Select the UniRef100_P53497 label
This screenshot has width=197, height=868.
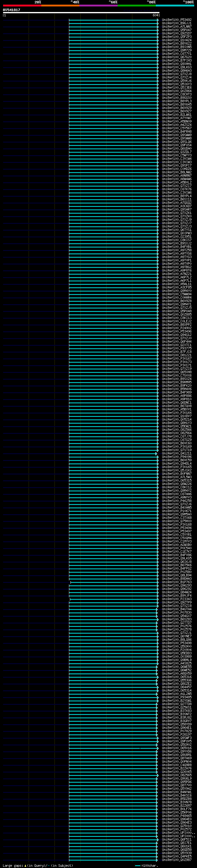tap(176, 531)
